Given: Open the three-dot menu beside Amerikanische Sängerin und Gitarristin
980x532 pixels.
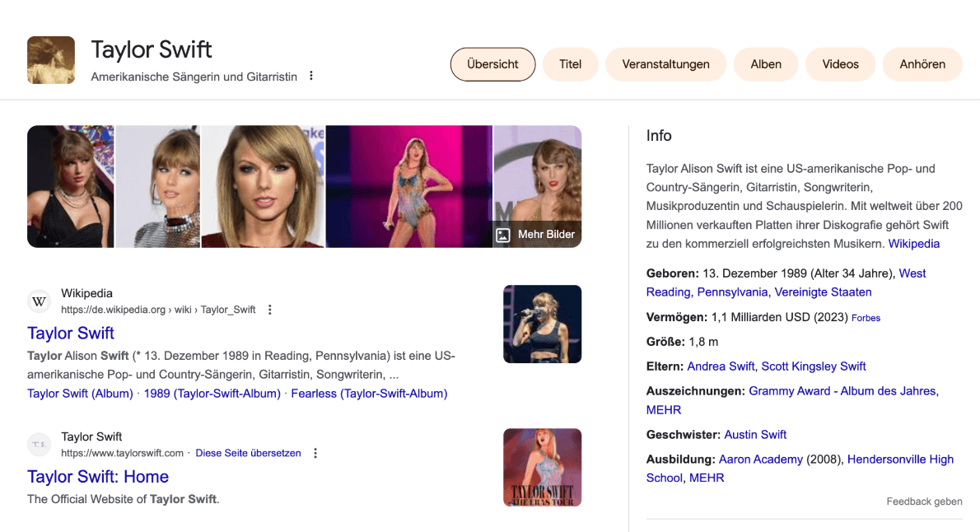Looking at the screenshot, I should tap(311, 76).
